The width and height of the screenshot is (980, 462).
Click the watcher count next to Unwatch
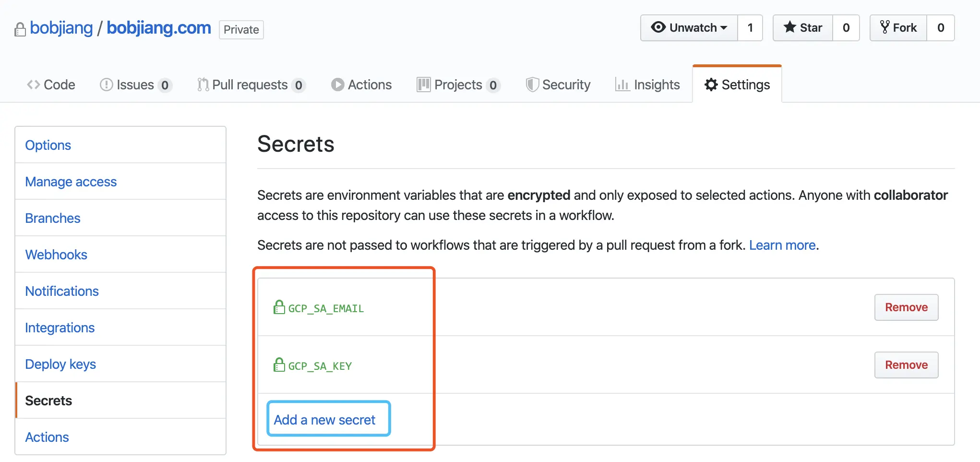[x=750, y=28]
